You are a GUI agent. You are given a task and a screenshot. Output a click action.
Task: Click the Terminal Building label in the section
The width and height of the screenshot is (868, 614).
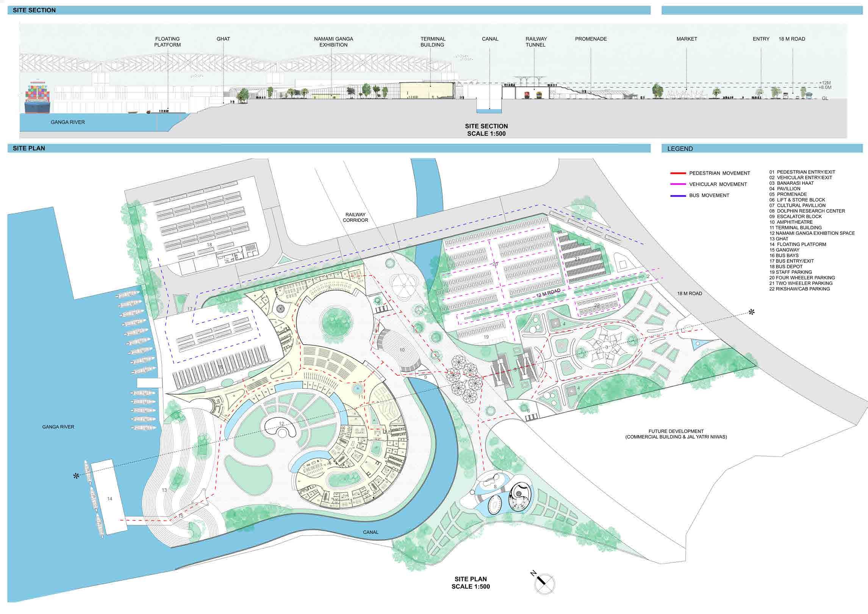pyautogui.click(x=433, y=42)
